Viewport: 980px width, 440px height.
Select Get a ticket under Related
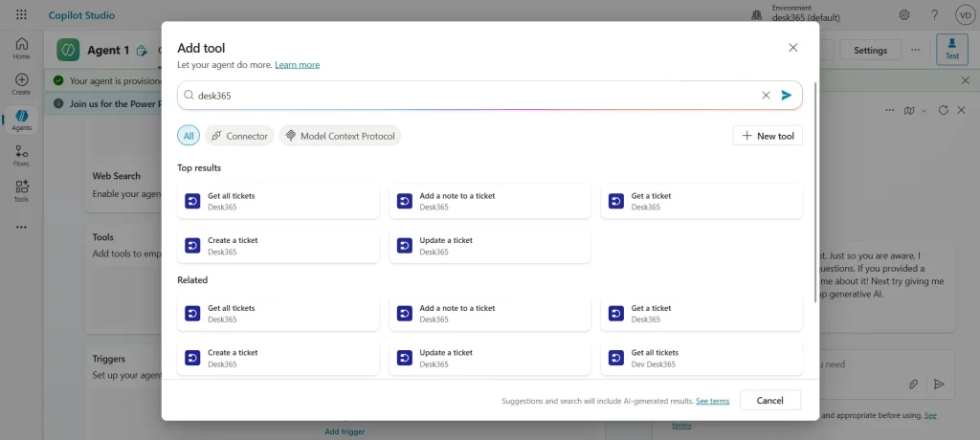[x=702, y=314]
